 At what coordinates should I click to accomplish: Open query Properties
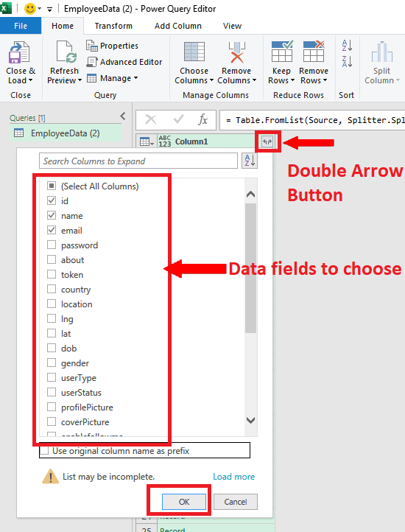(x=112, y=46)
